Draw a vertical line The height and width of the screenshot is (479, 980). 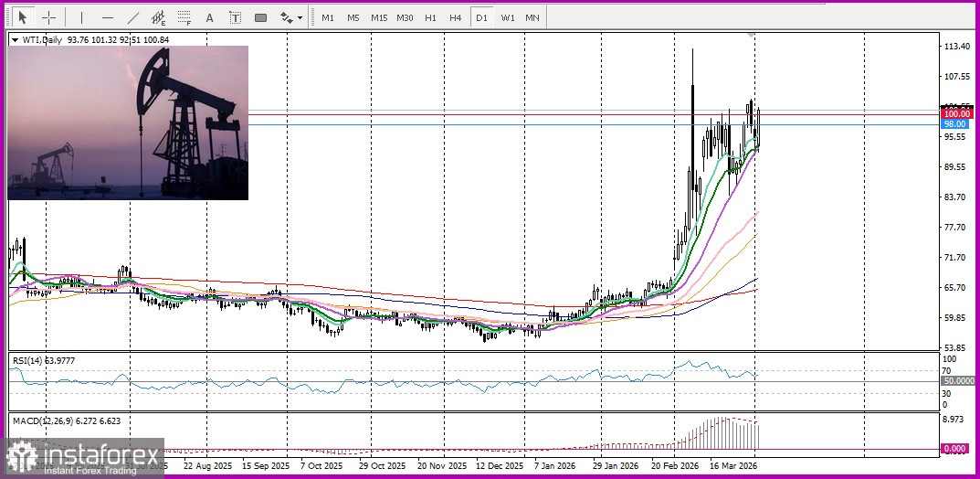coord(82,17)
